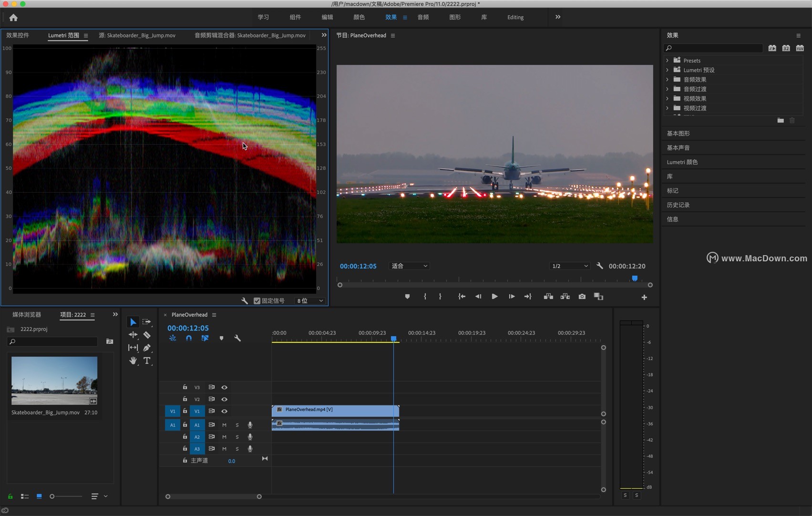Screen dimensions: 812x516
Task: Hide the V1 track visibility eye
Action: click(225, 411)
